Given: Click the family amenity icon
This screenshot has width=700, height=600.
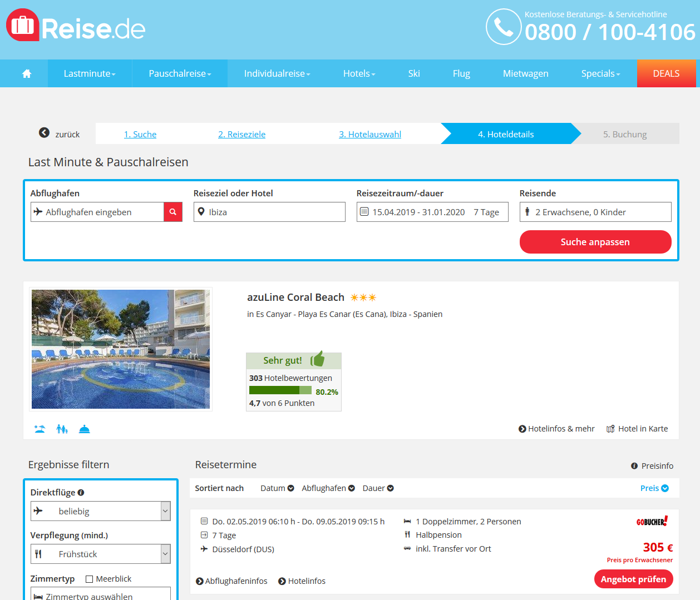Looking at the screenshot, I should (62, 429).
